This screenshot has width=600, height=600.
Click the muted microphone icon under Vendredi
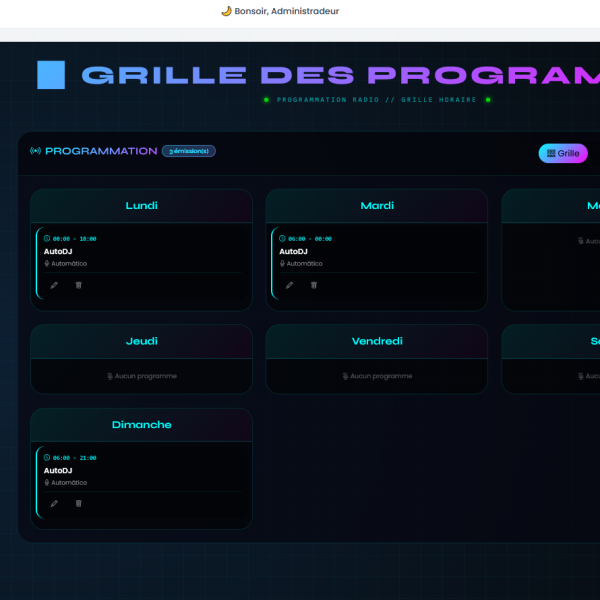[345, 376]
